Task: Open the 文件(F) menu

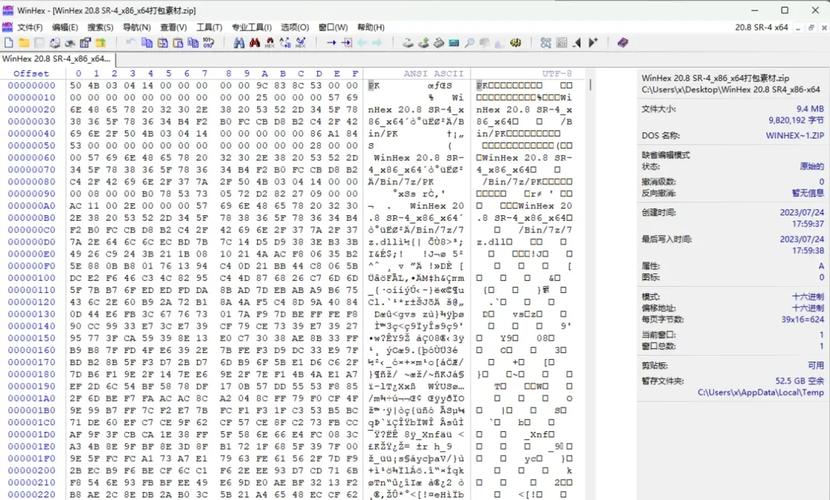Action: pyautogui.click(x=29, y=27)
